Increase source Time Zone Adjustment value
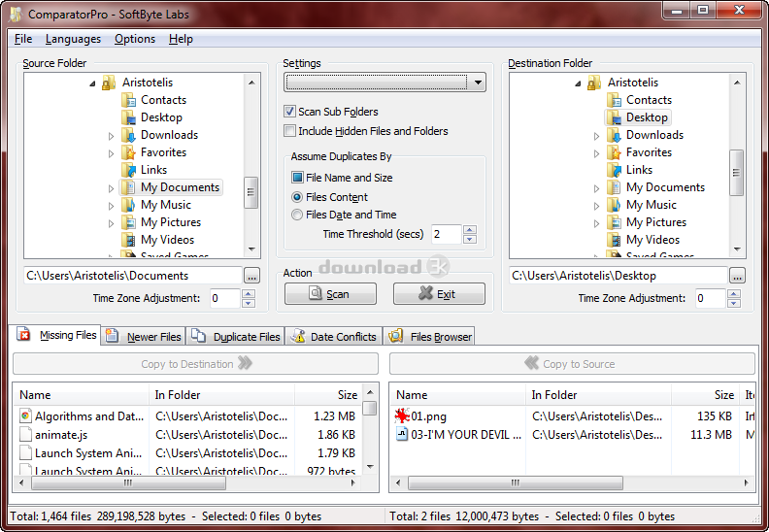Viewport: 769px width, 532px height. 249,293
